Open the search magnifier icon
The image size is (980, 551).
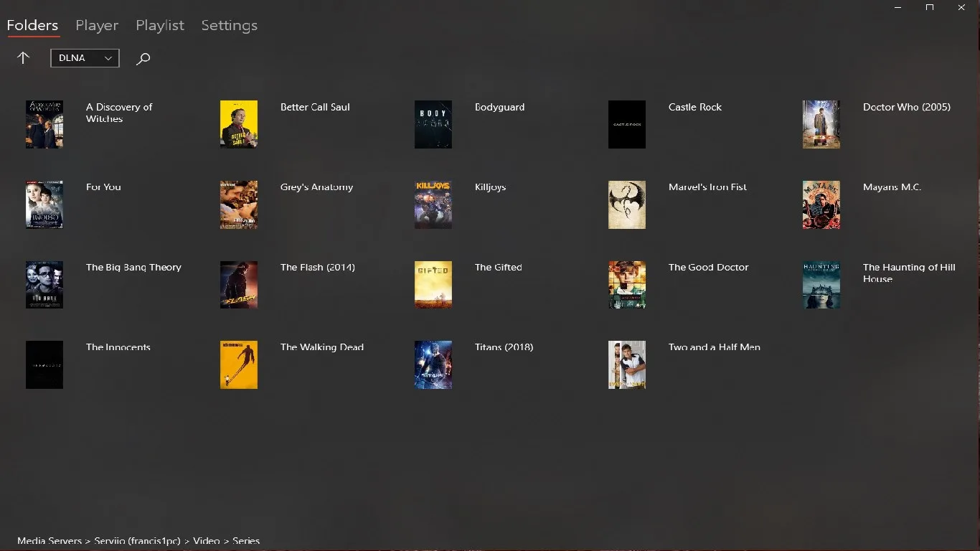143,59
